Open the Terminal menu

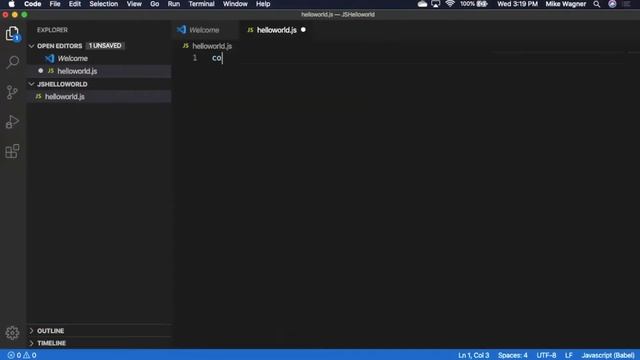click(x=201, y=4)
